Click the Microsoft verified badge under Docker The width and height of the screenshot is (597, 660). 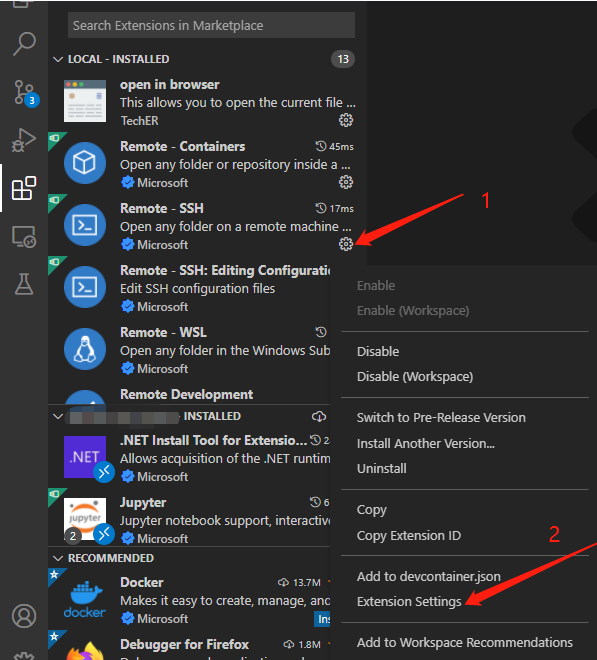click(x=127, y=619)
